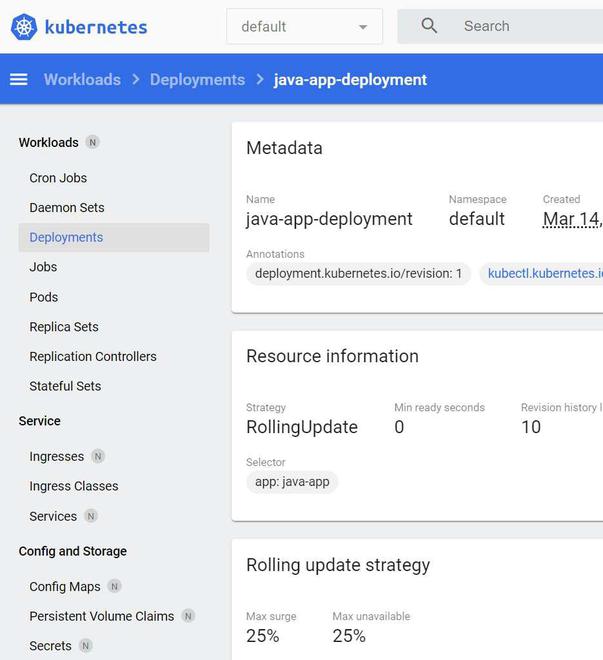603x660 pixels.
Task: Go to Workloads breadcrumb
Action: click(82, 80)
